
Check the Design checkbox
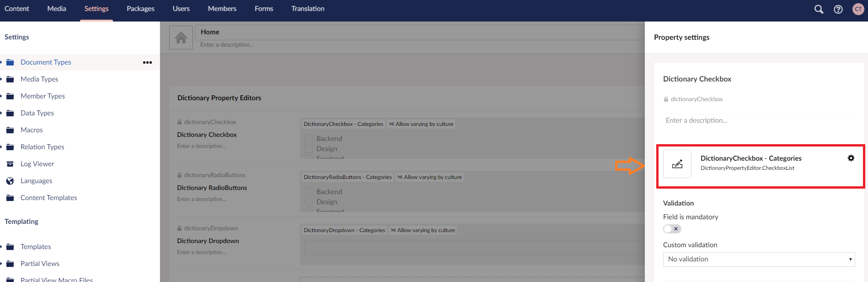tap(309, 149)
